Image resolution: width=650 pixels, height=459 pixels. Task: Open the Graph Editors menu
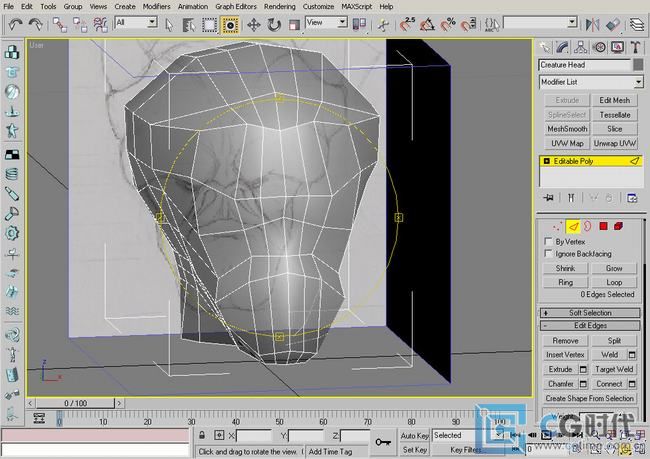[236, 7]
